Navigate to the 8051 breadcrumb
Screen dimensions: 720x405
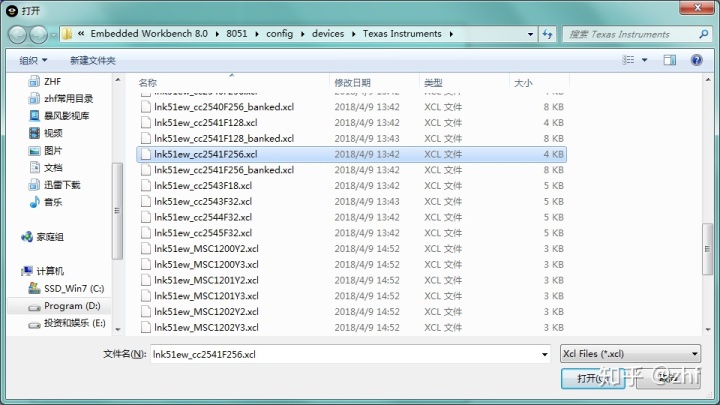coord(236,34)
